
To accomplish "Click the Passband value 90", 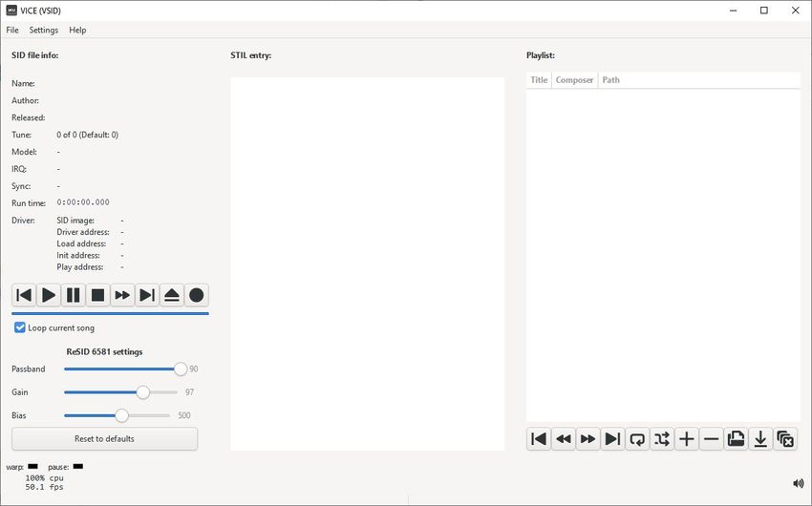I will [x=194, y=369].
